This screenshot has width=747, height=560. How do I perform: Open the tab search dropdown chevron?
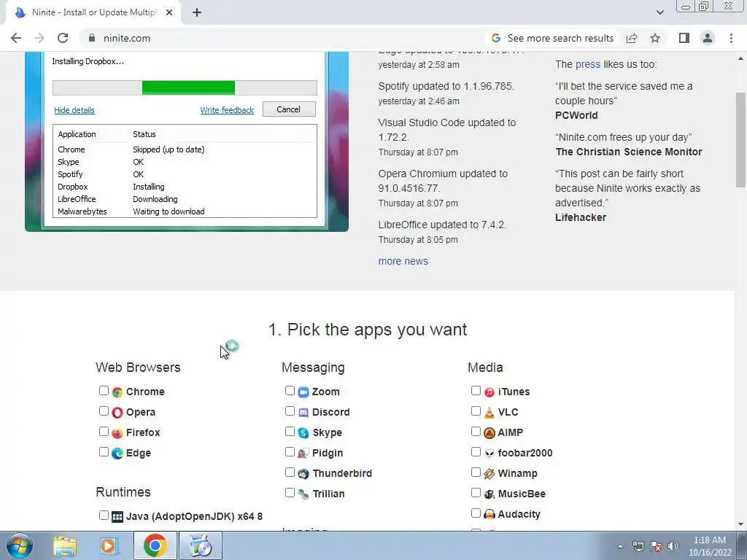click(x=659, y=12)
